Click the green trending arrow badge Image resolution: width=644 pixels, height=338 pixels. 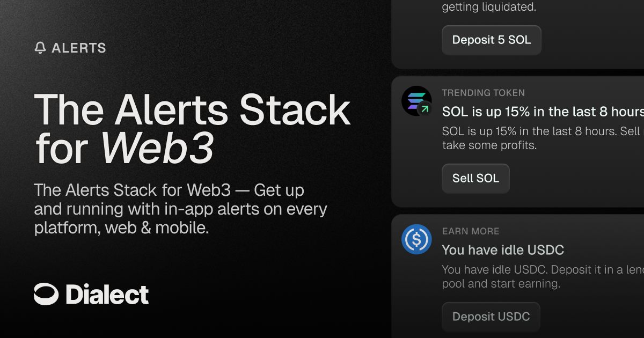pyautogui.click(x=425, y=109)
